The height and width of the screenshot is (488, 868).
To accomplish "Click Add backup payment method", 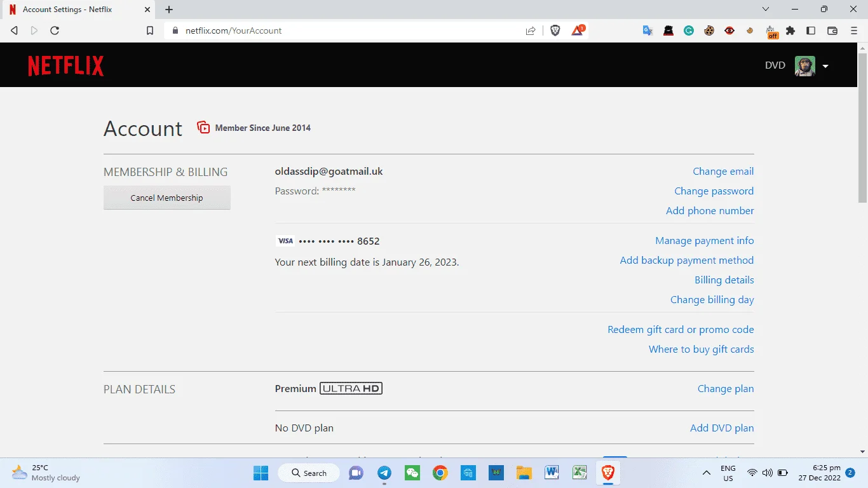I will [x=687, y=261].
